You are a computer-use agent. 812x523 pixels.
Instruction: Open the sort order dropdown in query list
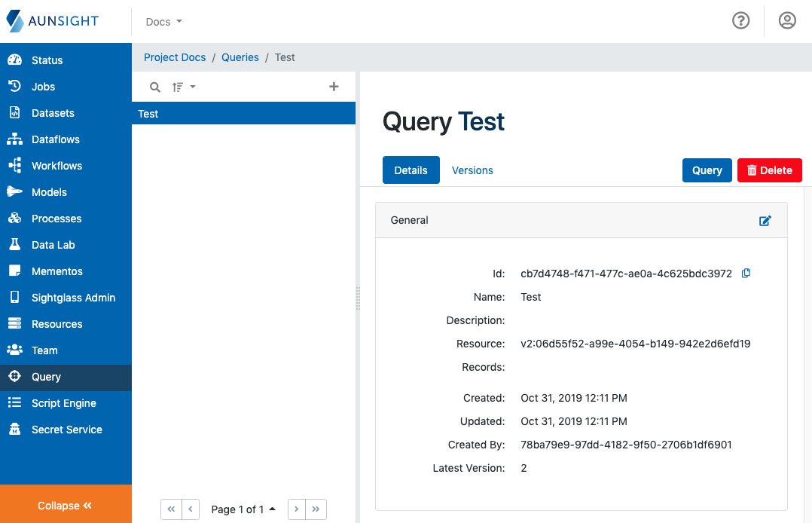click(183, 87)
